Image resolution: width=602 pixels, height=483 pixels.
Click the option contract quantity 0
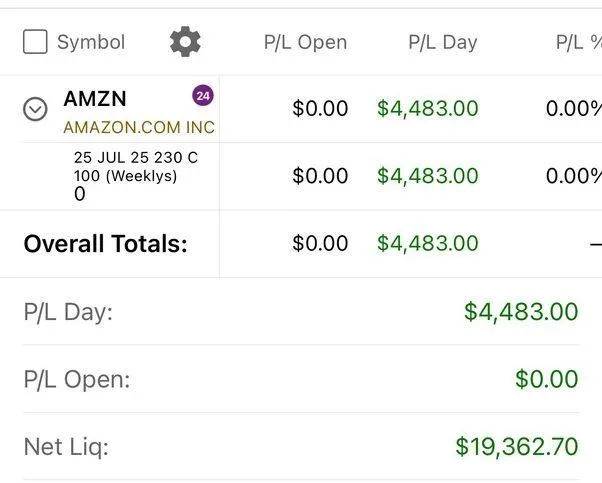point(80,194)
